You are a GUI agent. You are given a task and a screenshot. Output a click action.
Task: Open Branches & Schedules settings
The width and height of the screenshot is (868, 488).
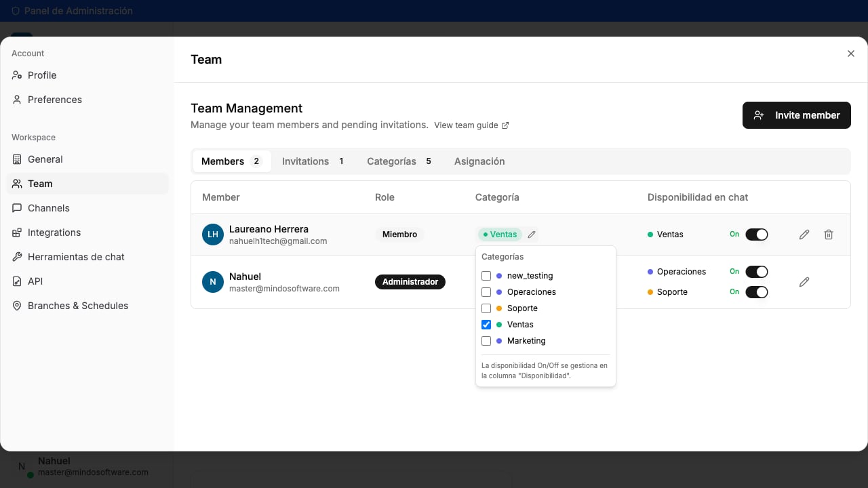pyautogui.click(x=87, y=306)
